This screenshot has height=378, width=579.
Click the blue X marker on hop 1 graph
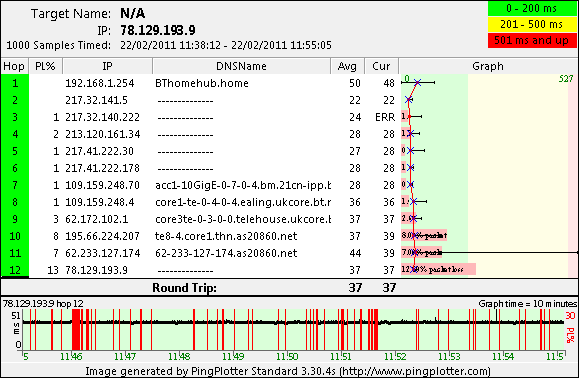pos(417,83)
